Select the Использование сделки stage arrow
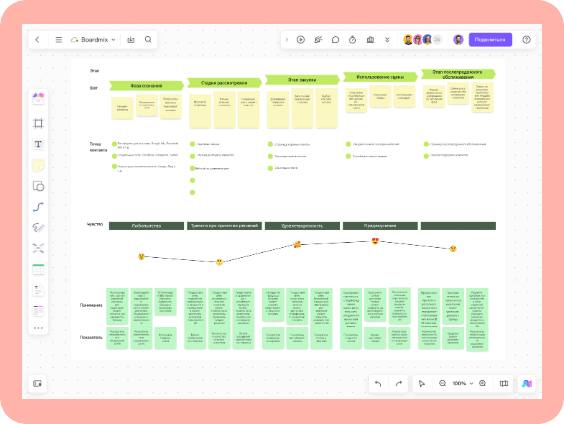564x424 pixels. (380, 77)
